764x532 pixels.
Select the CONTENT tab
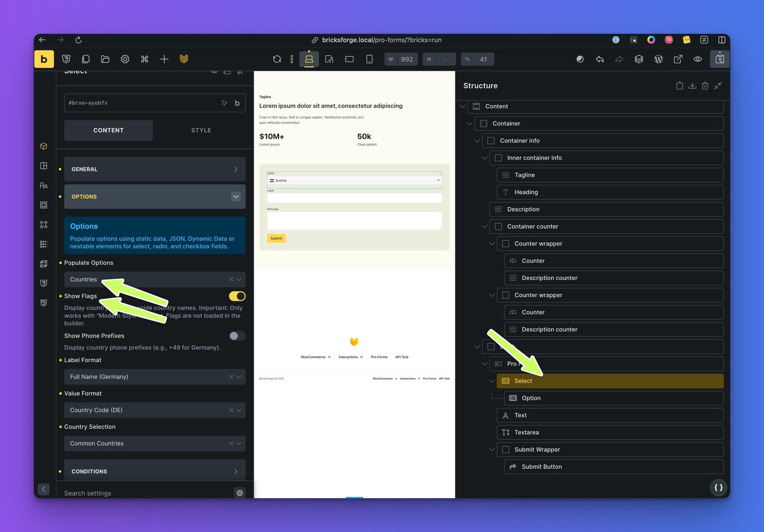(x=108, y=130)
